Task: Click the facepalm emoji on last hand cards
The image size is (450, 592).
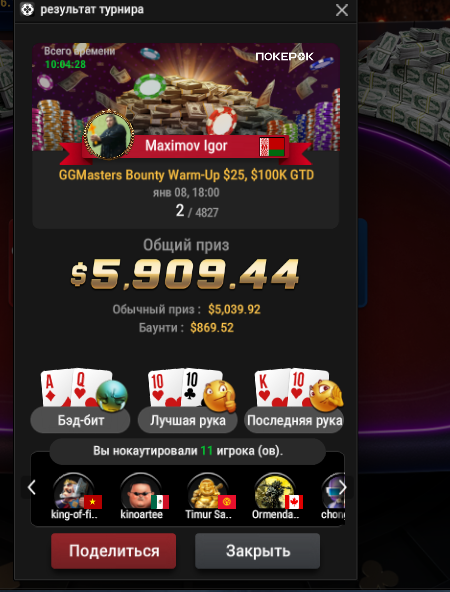Action: pos(327,396)
